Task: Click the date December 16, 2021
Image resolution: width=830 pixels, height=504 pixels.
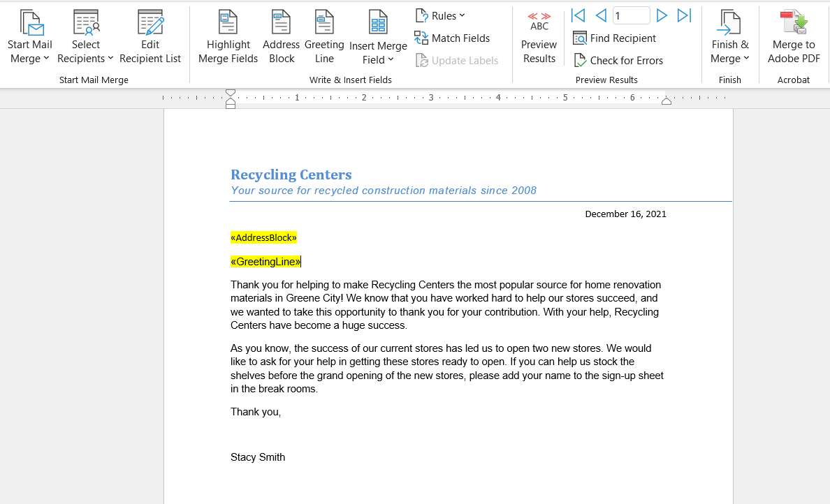Action: pos(626,214)
